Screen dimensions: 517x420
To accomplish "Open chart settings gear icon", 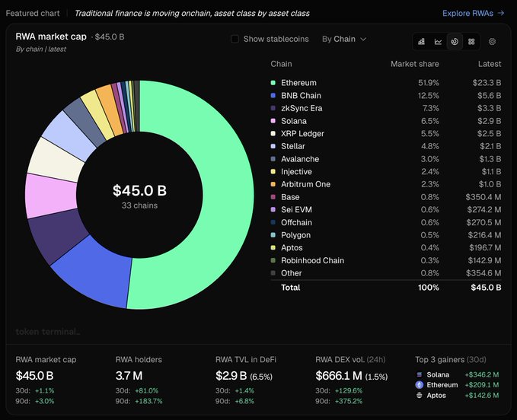I will (x=493, y=42).
